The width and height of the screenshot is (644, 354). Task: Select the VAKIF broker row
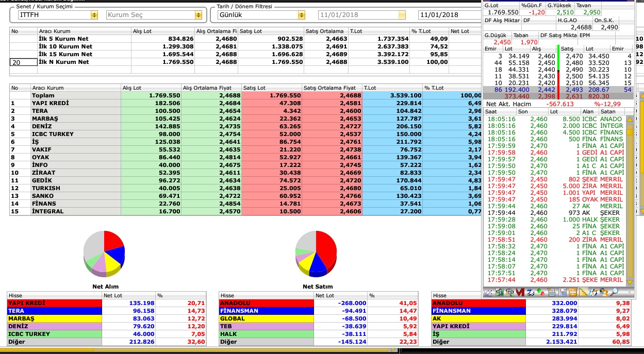[x=246, y=149]
